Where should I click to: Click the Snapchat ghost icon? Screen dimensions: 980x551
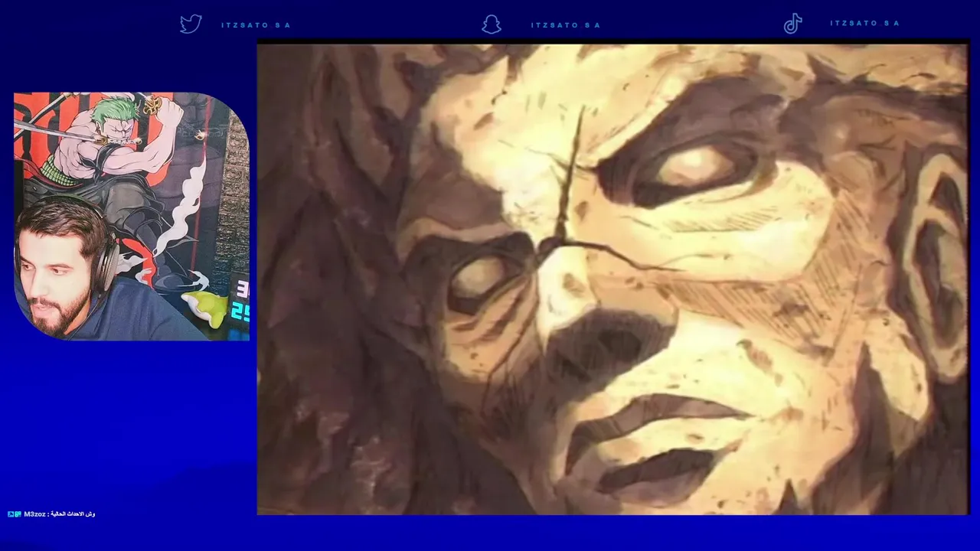[491, 24]
